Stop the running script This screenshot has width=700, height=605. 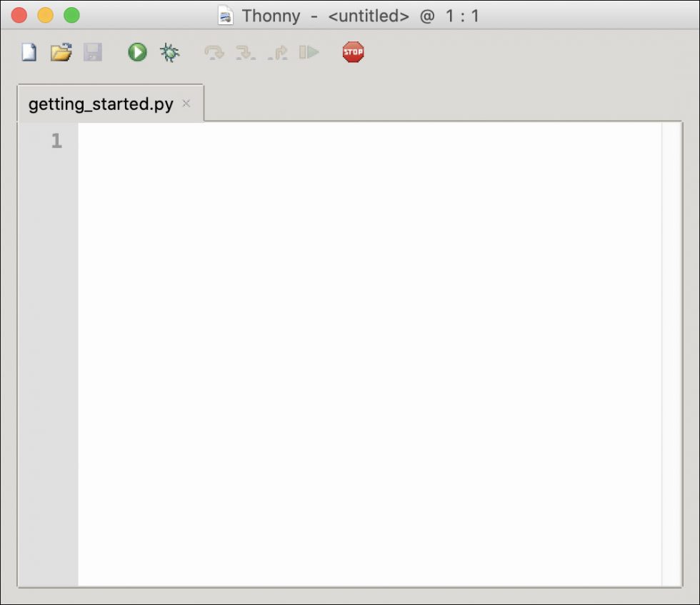pos(354,51)
